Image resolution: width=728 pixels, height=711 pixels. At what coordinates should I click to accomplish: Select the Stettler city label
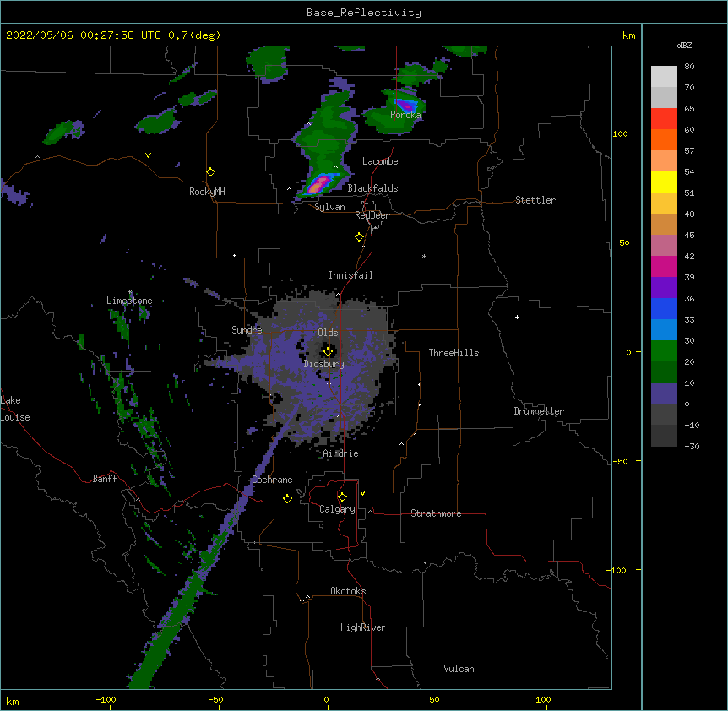pos(535,200)
